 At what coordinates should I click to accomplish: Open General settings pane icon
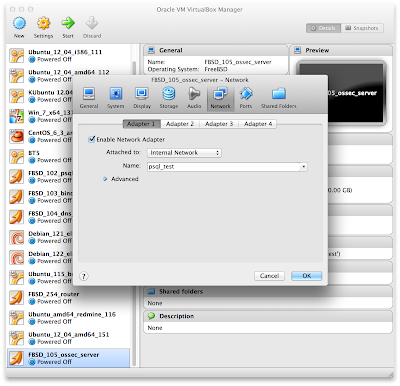pos(89,94)
